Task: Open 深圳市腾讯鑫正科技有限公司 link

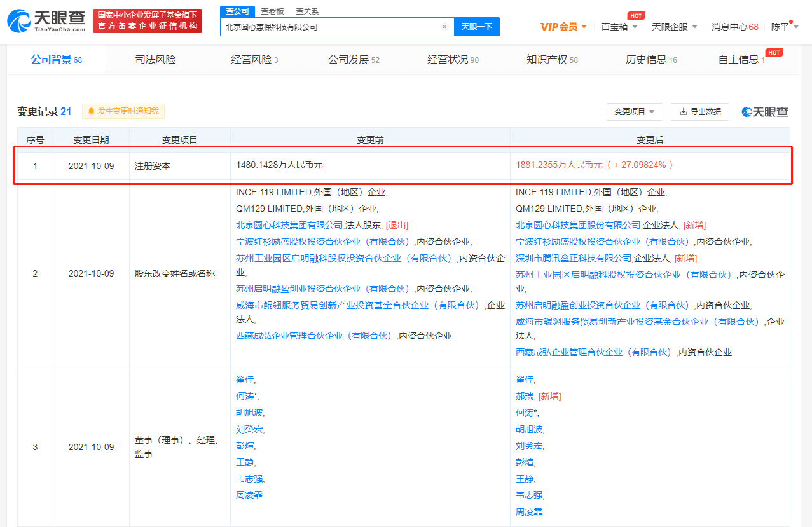Action: tap(574, 258)
